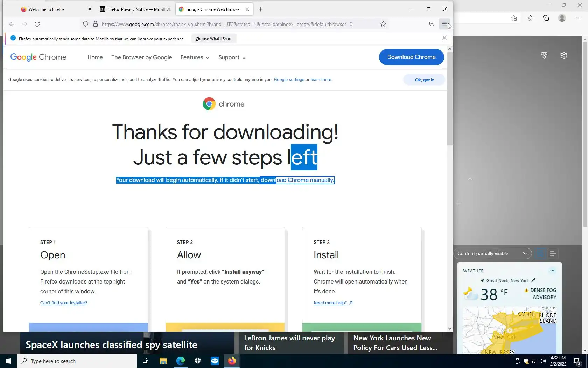Open the LeBron James Knicks story
The width and height of the screenshot is (588, 368).
tap(289, 343)
